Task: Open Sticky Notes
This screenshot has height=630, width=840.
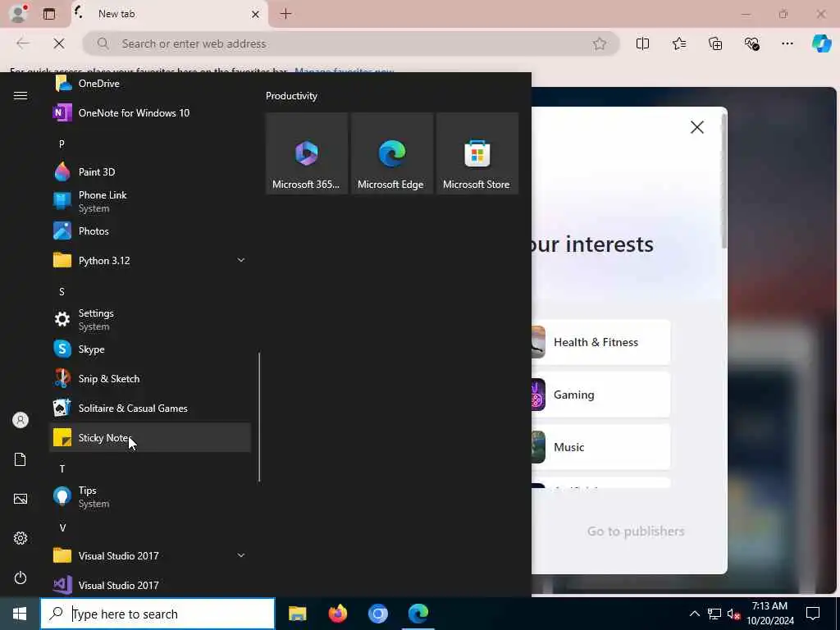Action: point(150,438)
